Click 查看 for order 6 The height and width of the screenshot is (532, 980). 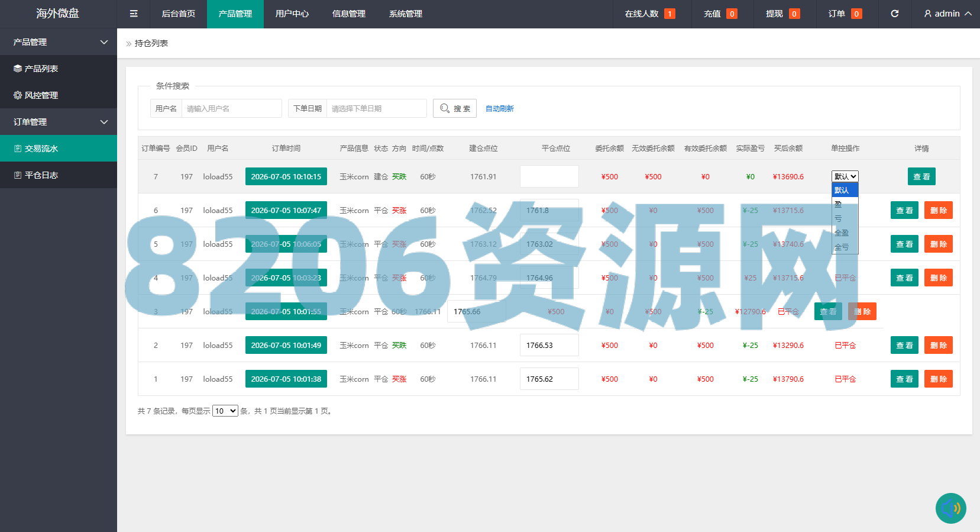point(904,210)
